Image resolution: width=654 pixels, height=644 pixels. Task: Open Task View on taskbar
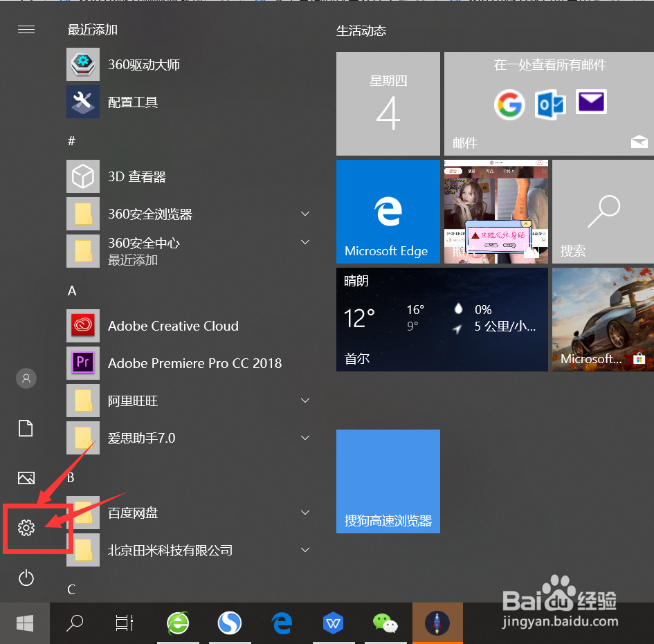click(125, 623)
